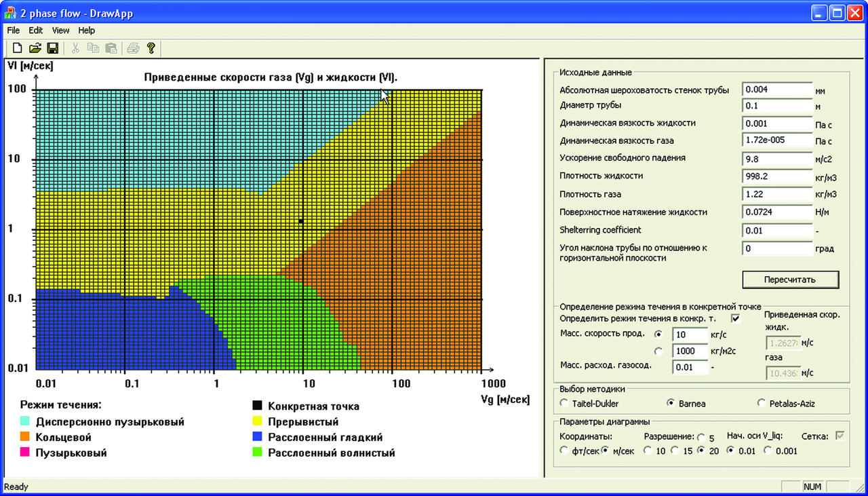Click the pipe inclination angle field
This screenshot has height=496, width=868.
click(777, 249)
